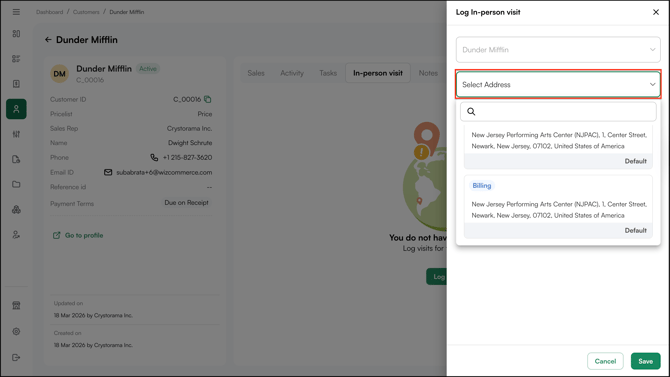Switch to the Tasks tab
The image size is (670, 377).
tap(328, 73)
